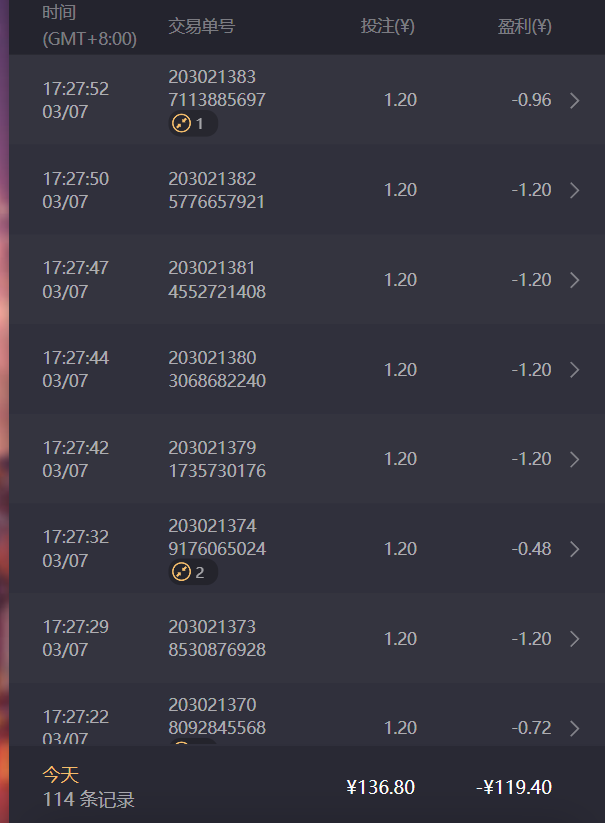The width and height of the screenshot is (605, 823).
Task: Select order number ending in 4552721408
Action: tap(217, 292)
